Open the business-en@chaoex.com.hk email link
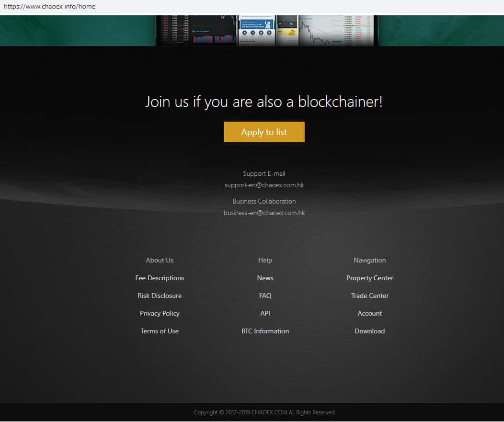Viewport: 504px width, 422px height. click(264, 213)
